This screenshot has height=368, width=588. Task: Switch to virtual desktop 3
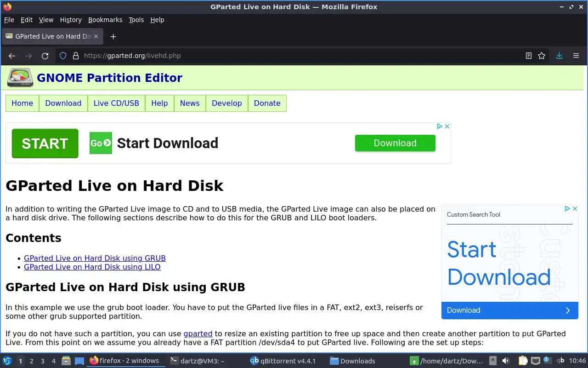tap(42, 361)
